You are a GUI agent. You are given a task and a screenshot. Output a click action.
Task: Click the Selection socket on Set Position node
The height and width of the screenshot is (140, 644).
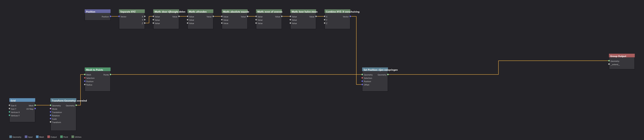362,78
